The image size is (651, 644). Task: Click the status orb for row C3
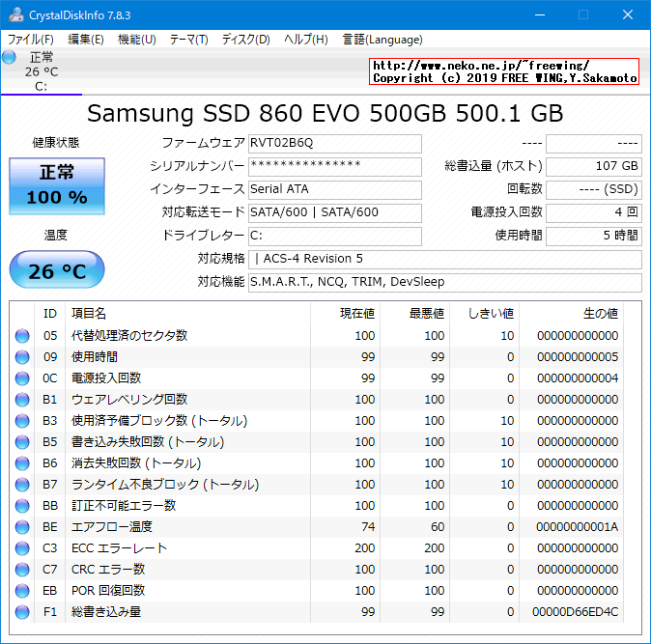pyautogui.click(x=22, y=548)
